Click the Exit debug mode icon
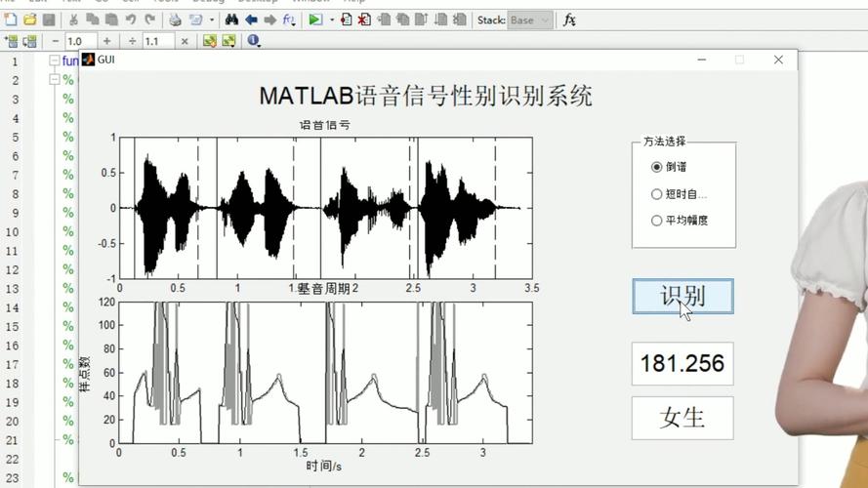 pos(459,20)
